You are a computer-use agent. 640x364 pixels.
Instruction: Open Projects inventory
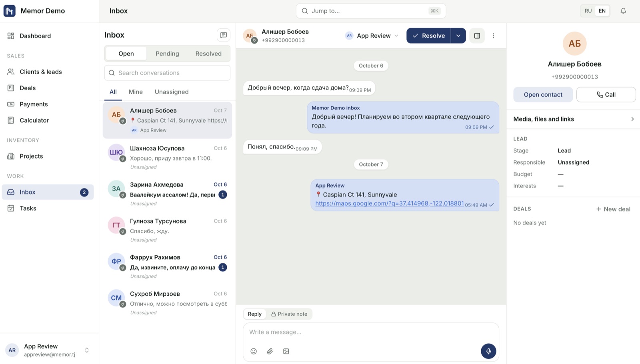tap(48, 156)
